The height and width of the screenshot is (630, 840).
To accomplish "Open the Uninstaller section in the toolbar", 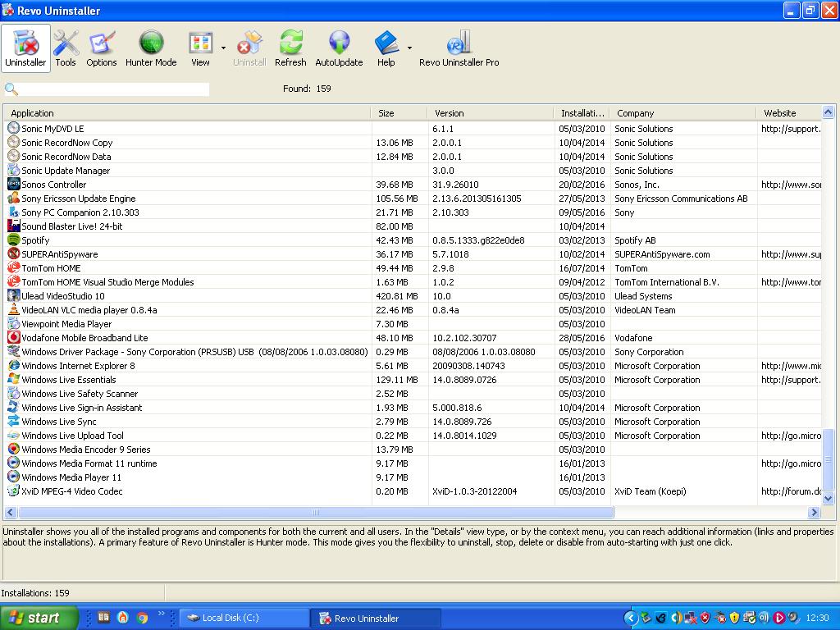I will (x=25, y=48).
